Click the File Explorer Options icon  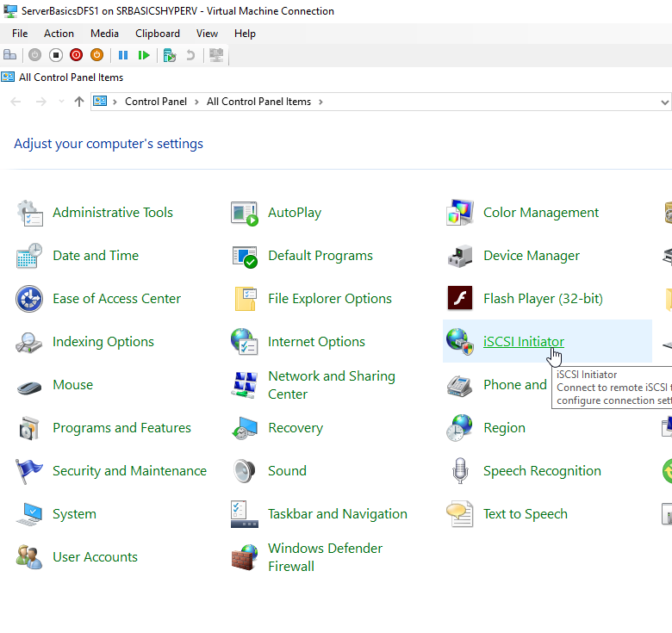tap(246, 299)
